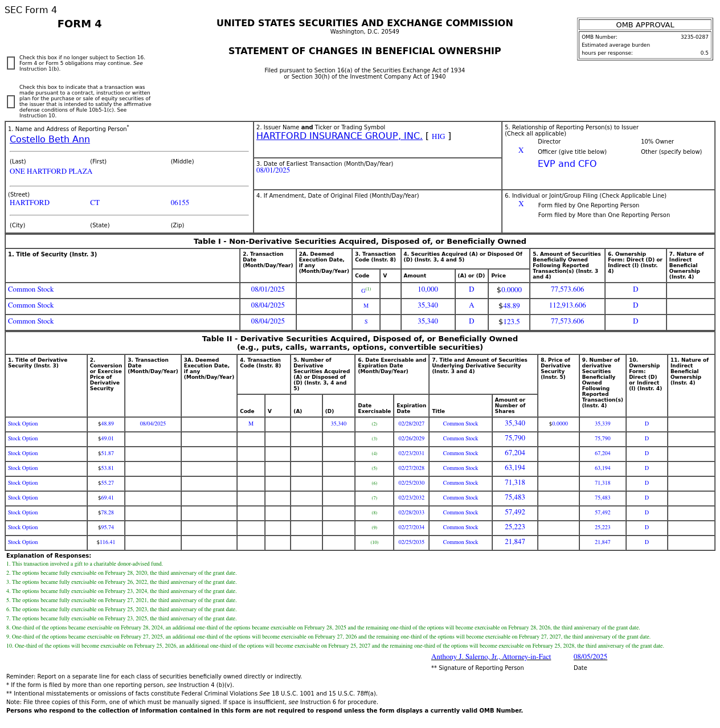Viewport: 720px width, 728px height.
Task: Click the 'OMB APPROVAL' box heading
Action: click(645, 25)
